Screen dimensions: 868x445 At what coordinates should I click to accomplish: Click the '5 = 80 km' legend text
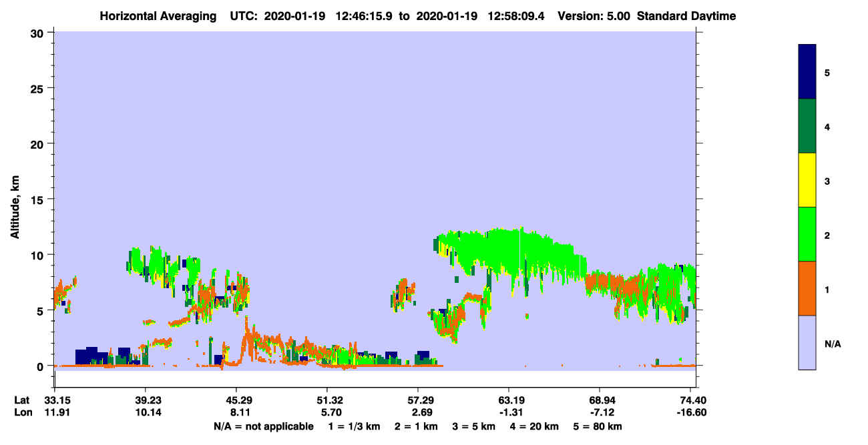click(x=598, y=426)
